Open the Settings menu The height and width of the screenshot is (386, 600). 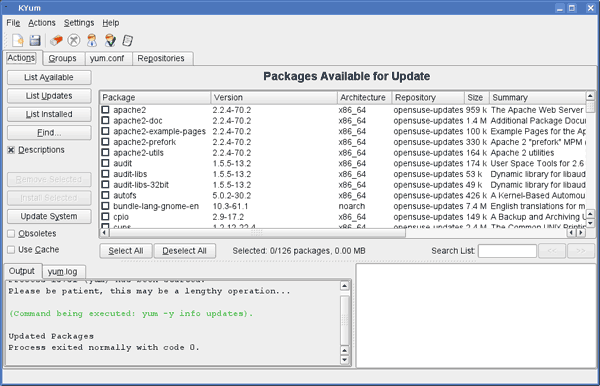[x=79, y=23]
